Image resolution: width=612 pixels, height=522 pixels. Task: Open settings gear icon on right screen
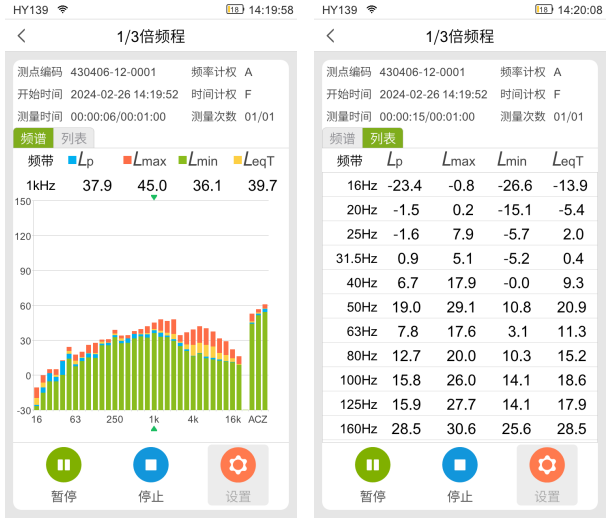(547, 465)
